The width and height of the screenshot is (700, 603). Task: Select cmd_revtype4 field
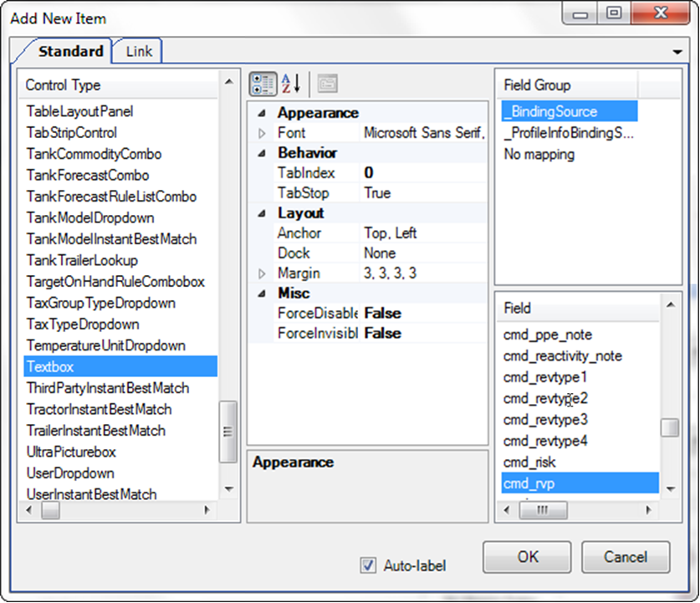click(x=545, y=442)
